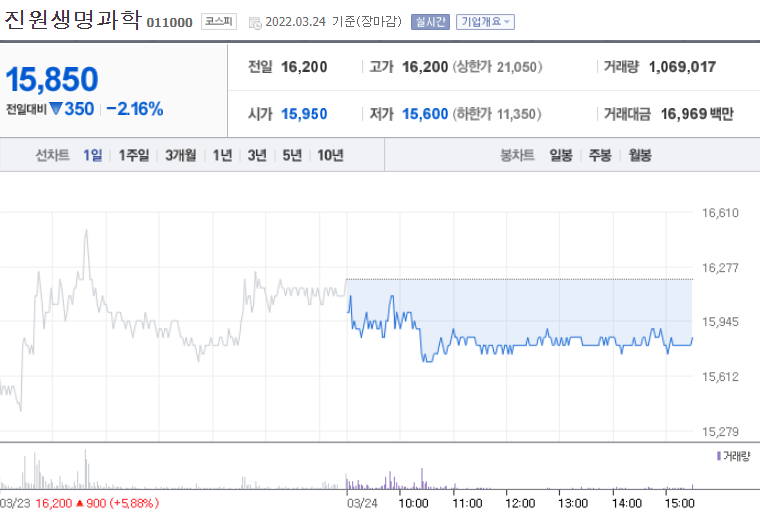760x530 pixels.
Task: Click the 고가 value 16,200
Action: tap(425, 67)
